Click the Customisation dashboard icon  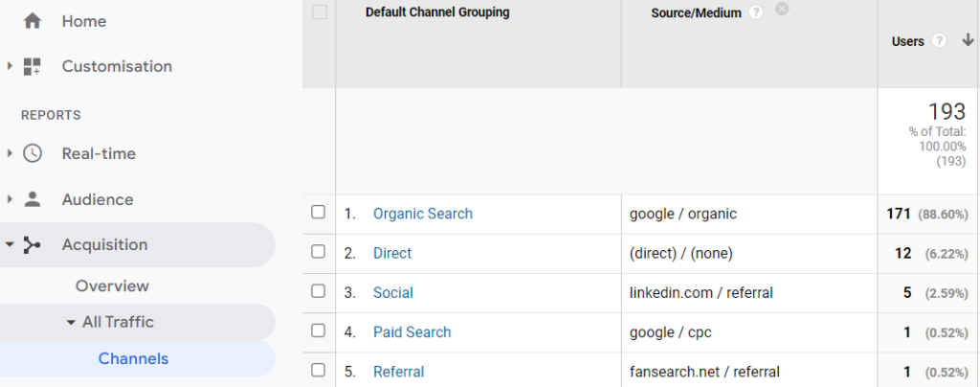(33, 67)
